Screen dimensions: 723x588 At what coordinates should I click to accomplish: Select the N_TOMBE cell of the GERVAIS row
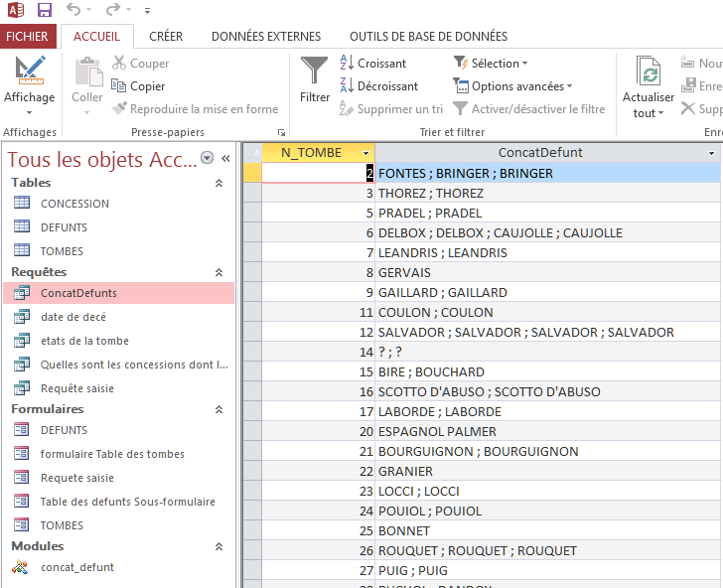[x=318, y=272]
